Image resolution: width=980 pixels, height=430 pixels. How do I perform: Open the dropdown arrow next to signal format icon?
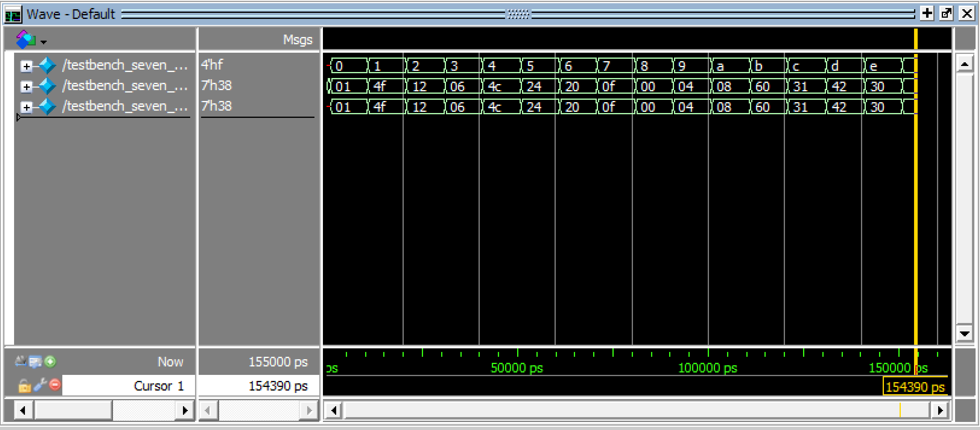point(43,42)
